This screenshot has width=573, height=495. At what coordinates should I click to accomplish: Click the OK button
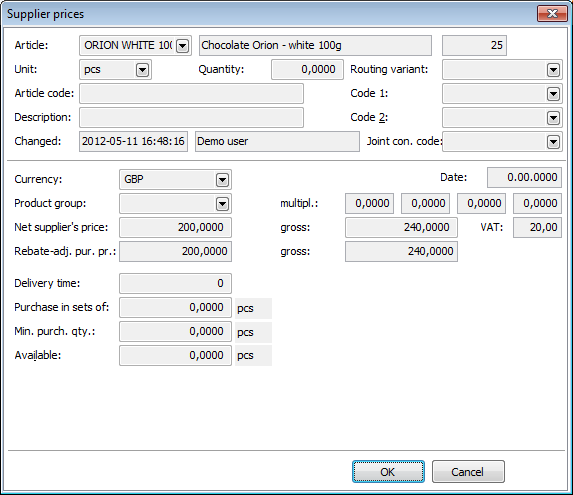[388, 472]
